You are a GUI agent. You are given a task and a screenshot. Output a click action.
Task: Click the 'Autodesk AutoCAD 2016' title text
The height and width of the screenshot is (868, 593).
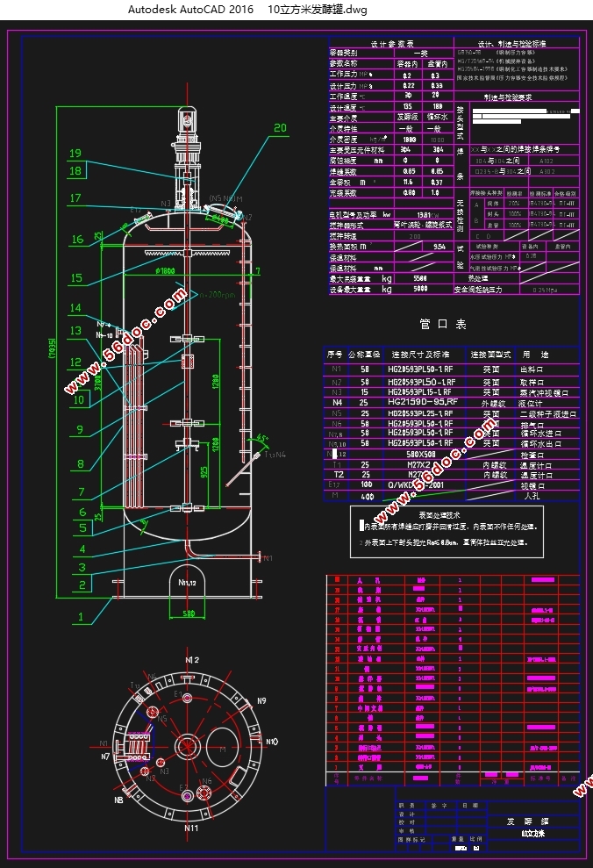point(191,10)
